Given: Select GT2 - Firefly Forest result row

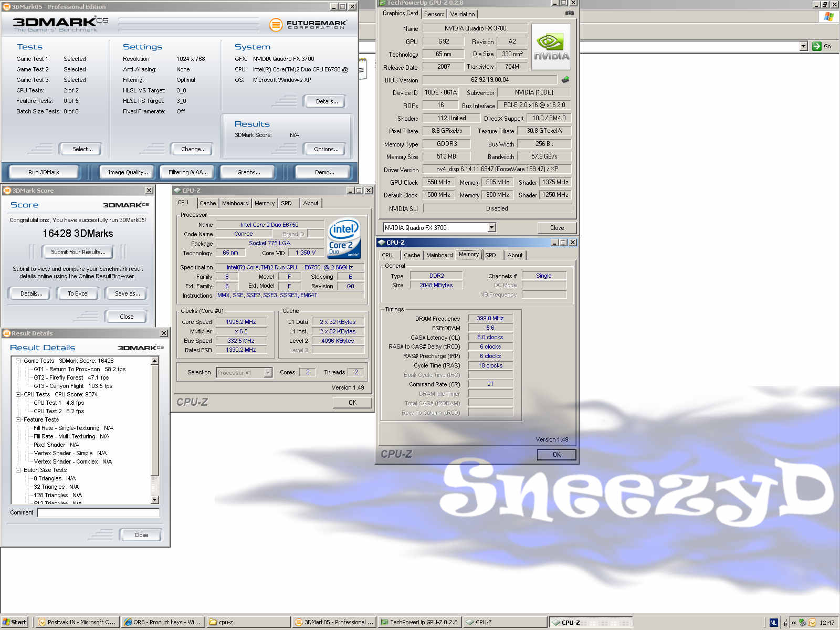Looking at the screenshot, I should (71, 377).
